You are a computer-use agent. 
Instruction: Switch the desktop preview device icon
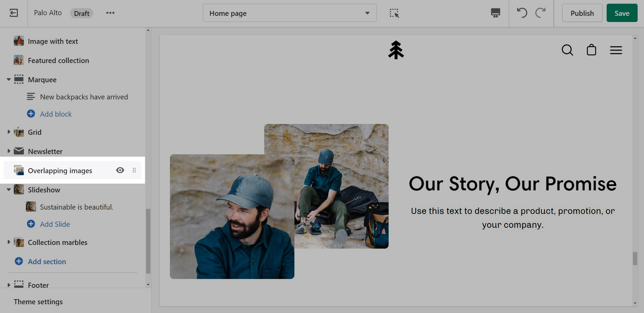[x=495, y=13]
